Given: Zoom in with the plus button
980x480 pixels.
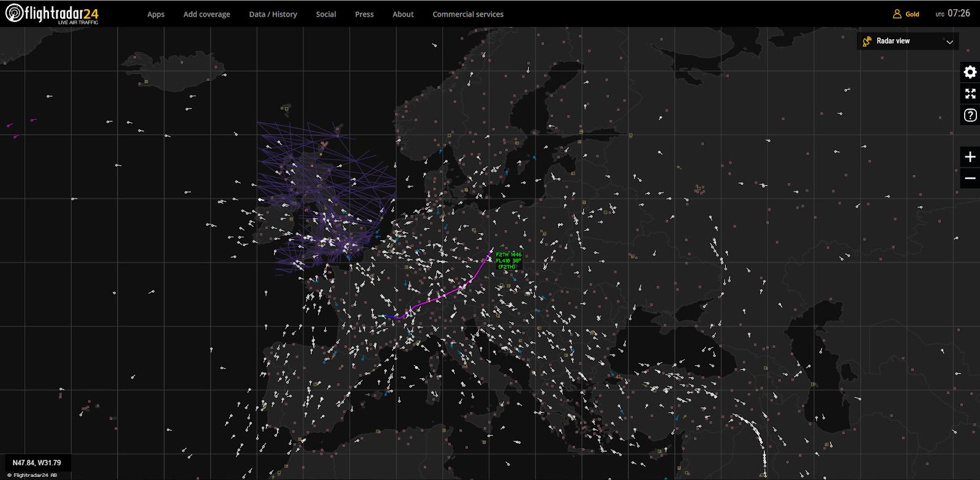Looking at the screenshot, I should pyautogui.click(x=970, y=157).
